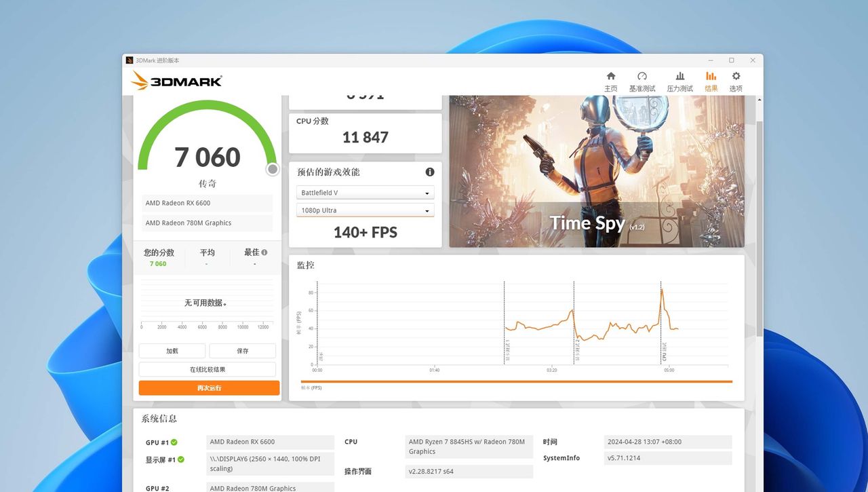
Task: Click the 无可用数据 message
Action: pyautogui.click(x=205, y=303)
